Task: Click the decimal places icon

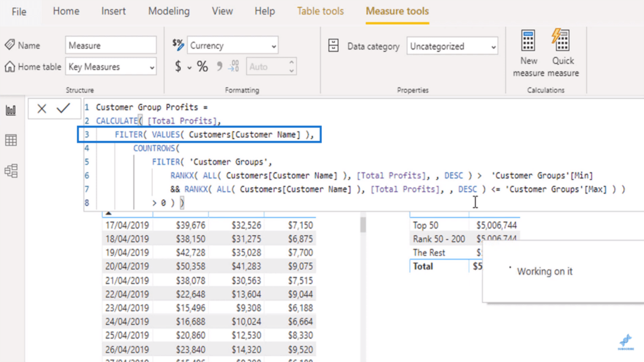Action: click(x=234, y=66)
